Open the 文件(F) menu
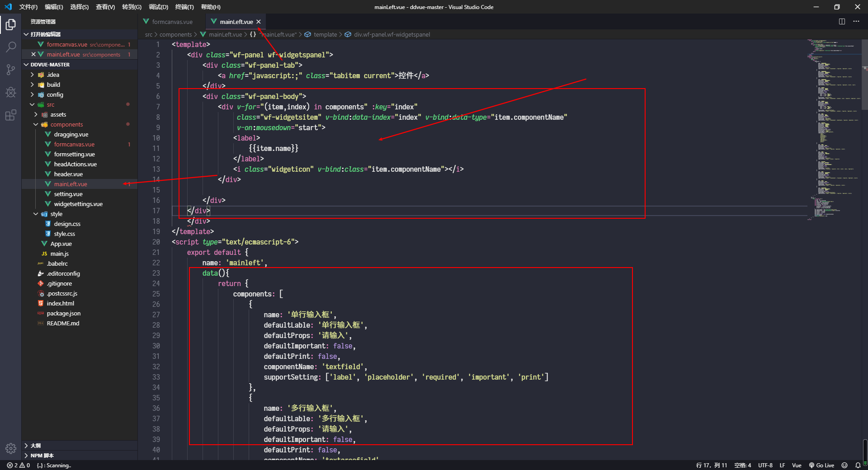The height and width of the screenshot is (470, 868). (28, 7)
